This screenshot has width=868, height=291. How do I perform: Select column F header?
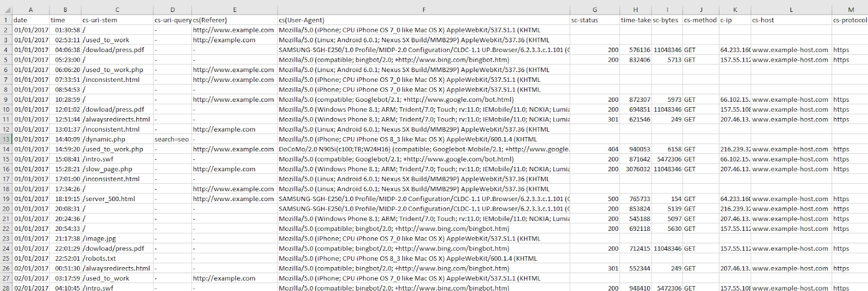coord(424,10)
